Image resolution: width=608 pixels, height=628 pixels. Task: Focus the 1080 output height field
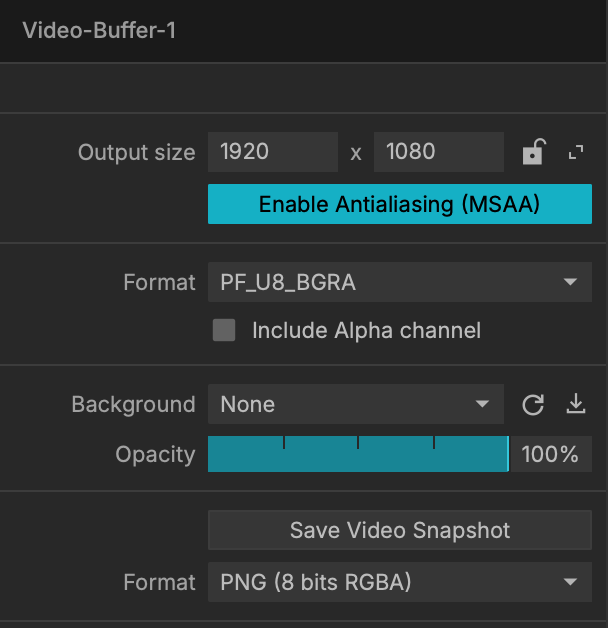[x=439, y=152]
